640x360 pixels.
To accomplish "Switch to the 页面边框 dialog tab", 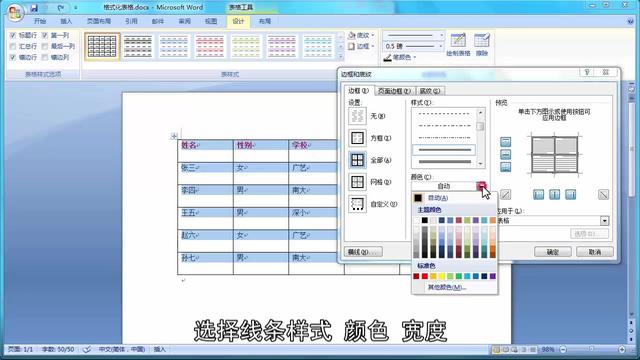I will [394, 91].
